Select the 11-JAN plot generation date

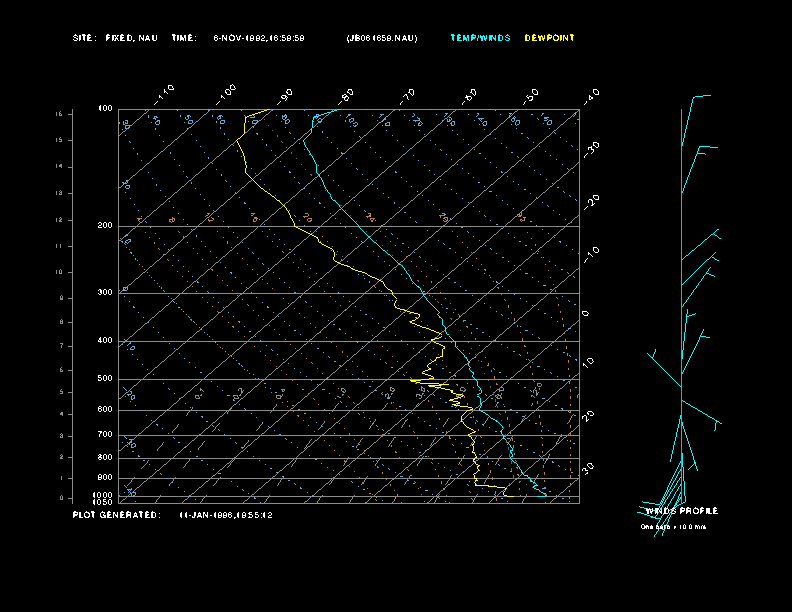pos(226,515)
